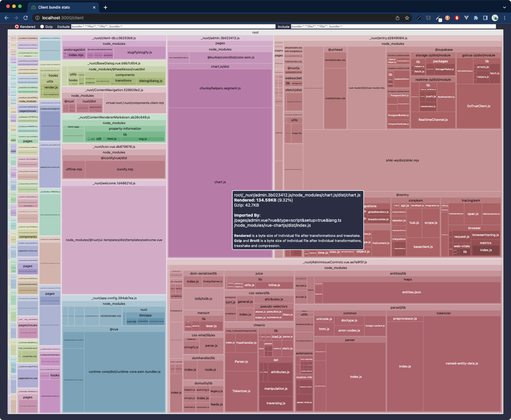Click the user profile avatar
The image size is (511, 420).
pos(495,18)
